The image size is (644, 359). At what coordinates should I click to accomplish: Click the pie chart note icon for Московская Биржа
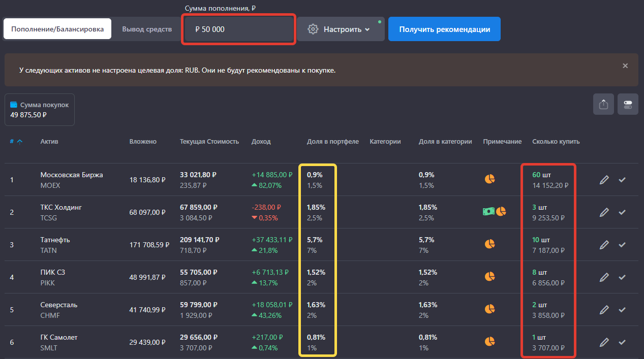coord(489,179)
